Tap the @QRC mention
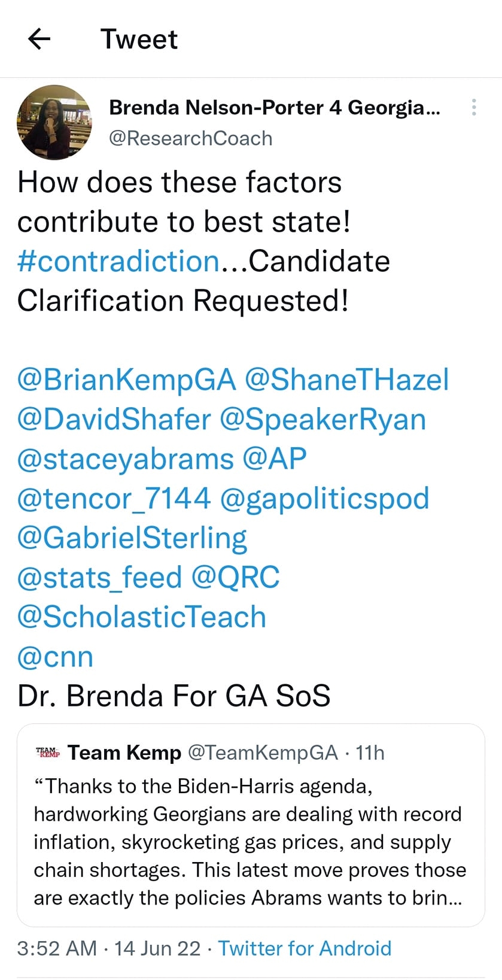This screenshot has height=980, width=502. click(x=236, y=578)
